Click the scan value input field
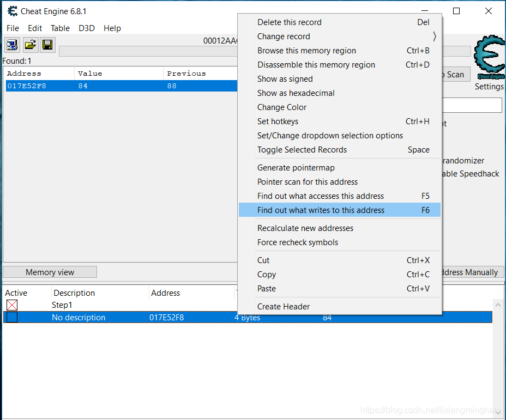The width and height of the screenshot is (506, 420). [472, 105]
